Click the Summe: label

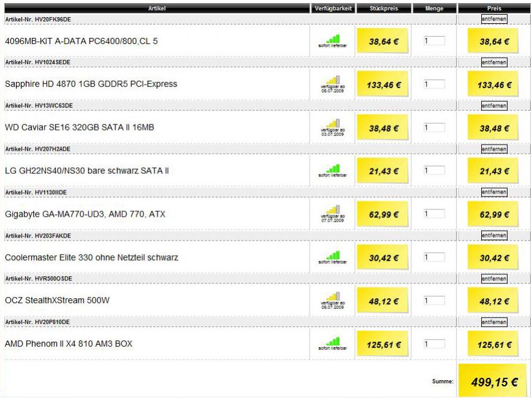tap(443, 381)
